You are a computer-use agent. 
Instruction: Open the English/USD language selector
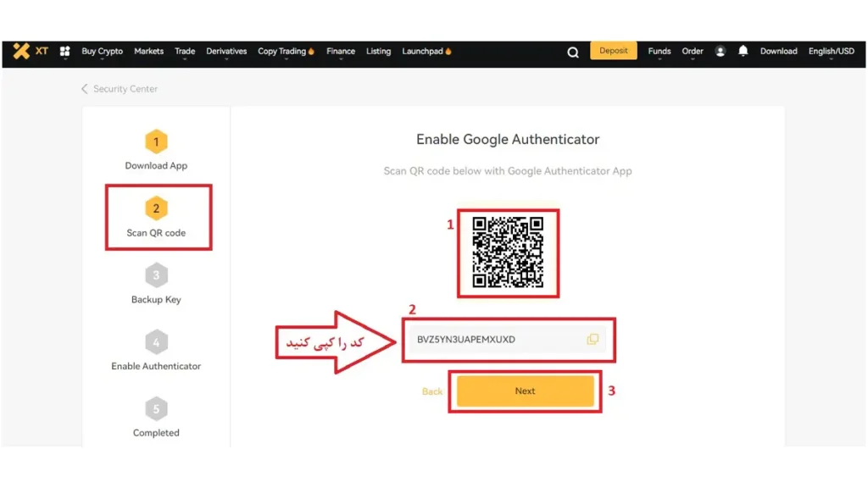click(831, 52)
